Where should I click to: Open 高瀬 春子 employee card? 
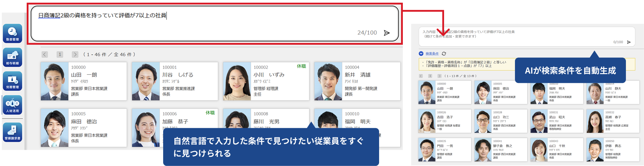[x=613, y=121]
